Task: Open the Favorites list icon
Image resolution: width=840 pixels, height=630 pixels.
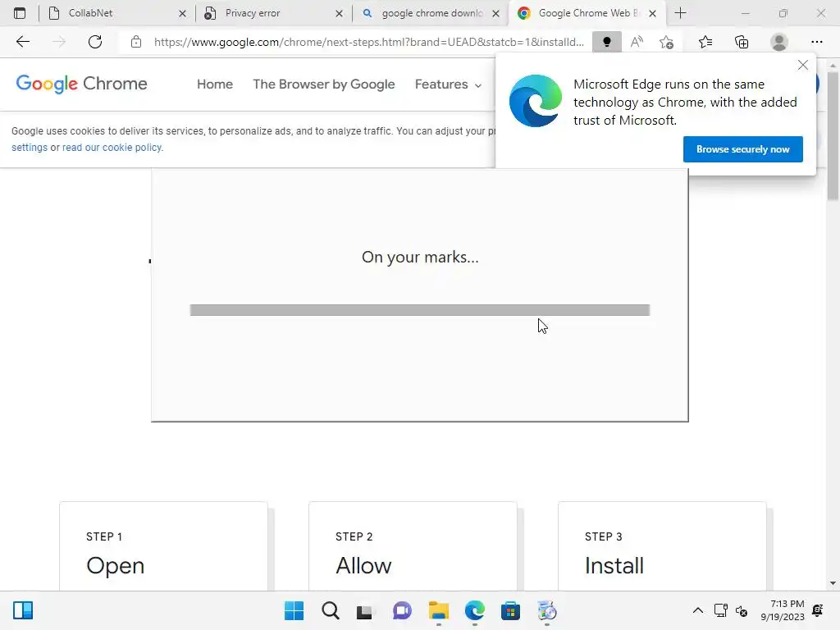Action: point(705,42)
